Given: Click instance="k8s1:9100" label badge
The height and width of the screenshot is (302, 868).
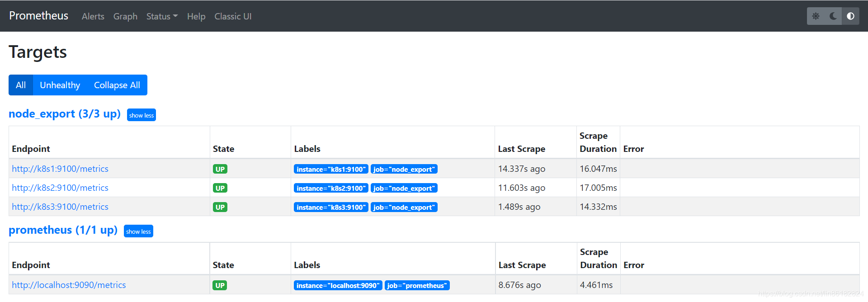Looking at the screenshot, I should point(331,169).
